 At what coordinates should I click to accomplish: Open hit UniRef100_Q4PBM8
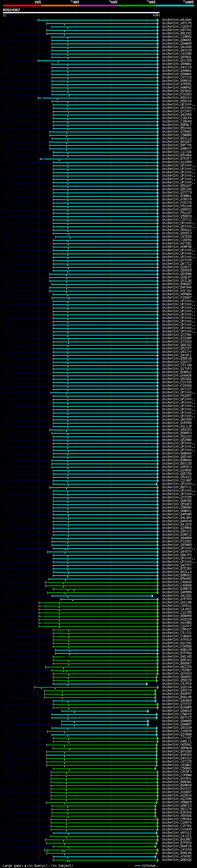176,592
